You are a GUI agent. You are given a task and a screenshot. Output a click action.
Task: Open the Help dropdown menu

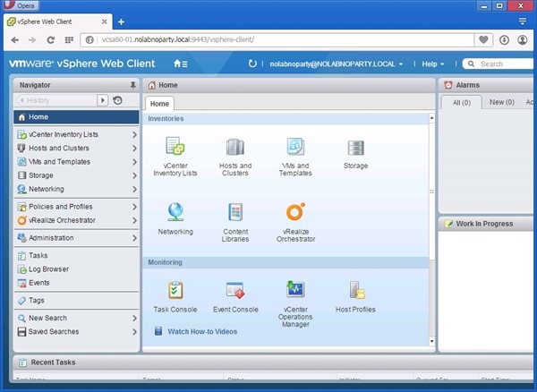433,64
